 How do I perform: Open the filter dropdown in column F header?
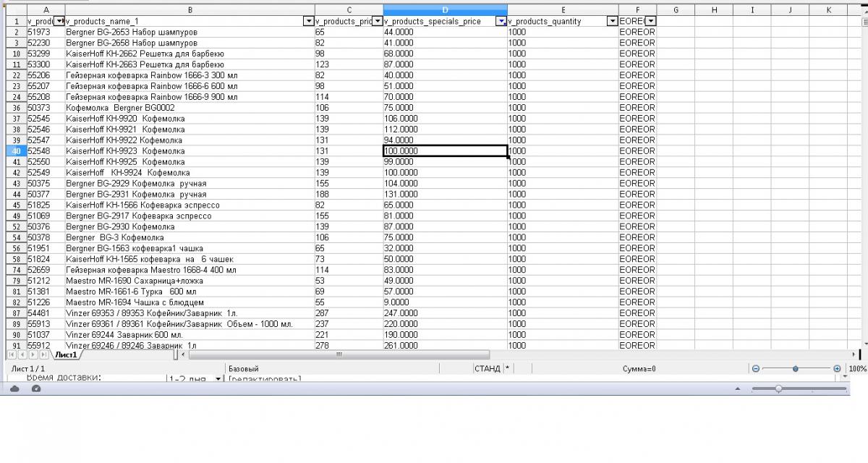tap(651, 22)
